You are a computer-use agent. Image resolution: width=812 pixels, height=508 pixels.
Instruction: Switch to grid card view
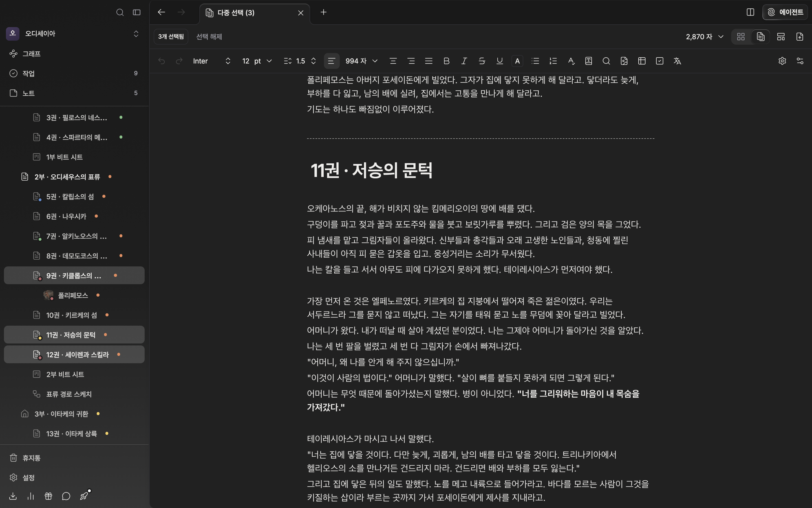pyautogui.click(x=741, y=37)
